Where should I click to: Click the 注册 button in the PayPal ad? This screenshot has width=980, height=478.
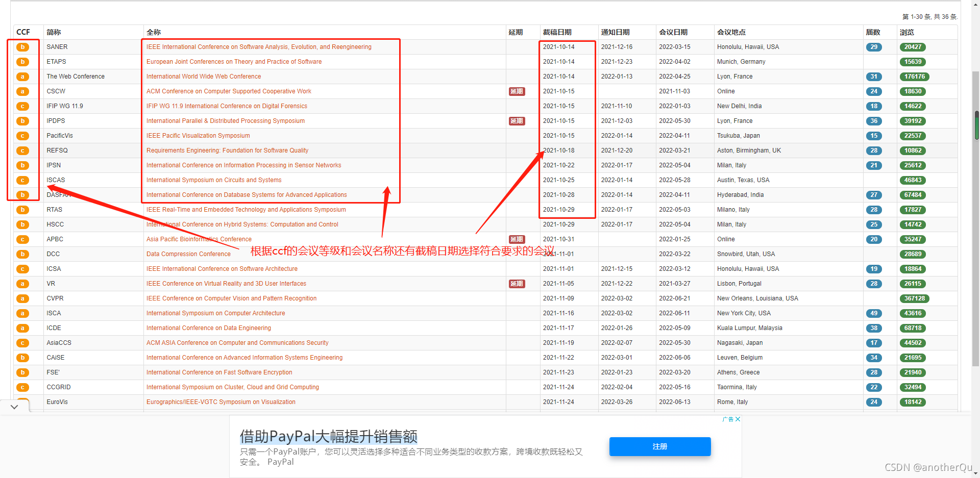click(x=660, y=446)
